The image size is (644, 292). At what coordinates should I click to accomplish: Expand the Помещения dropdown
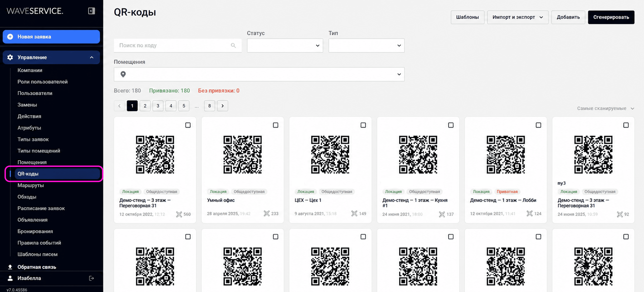pyautogui.click(x=259, y=74)
